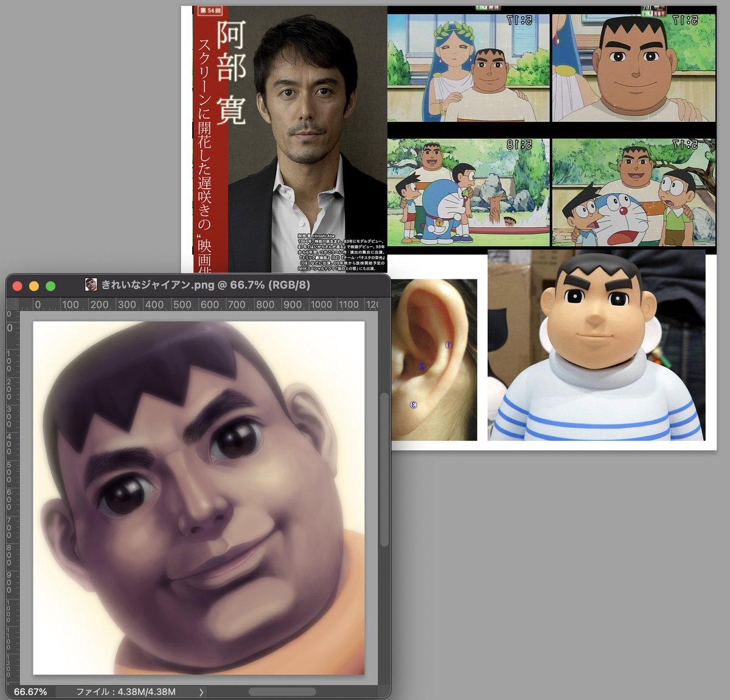The image size is (730, 700).
Task: Click the 阿部 寛 magazine portrait in reference window
Action: (290, 139)
